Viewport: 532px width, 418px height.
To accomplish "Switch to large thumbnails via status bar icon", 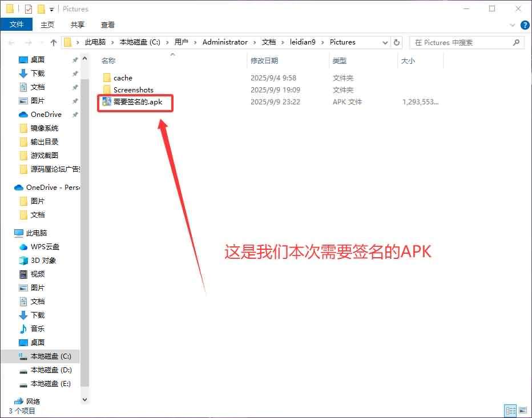I will 524,410.
